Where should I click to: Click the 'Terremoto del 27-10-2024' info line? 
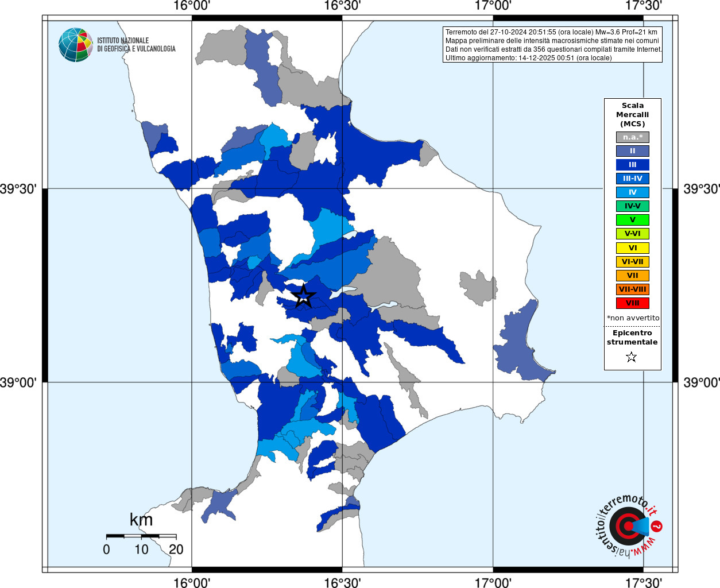(x=551, y=32)
